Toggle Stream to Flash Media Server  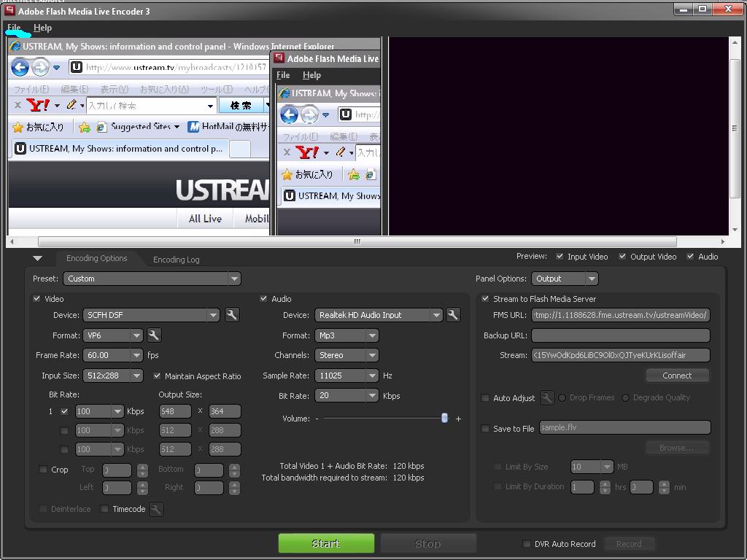(x=485, y=298)
